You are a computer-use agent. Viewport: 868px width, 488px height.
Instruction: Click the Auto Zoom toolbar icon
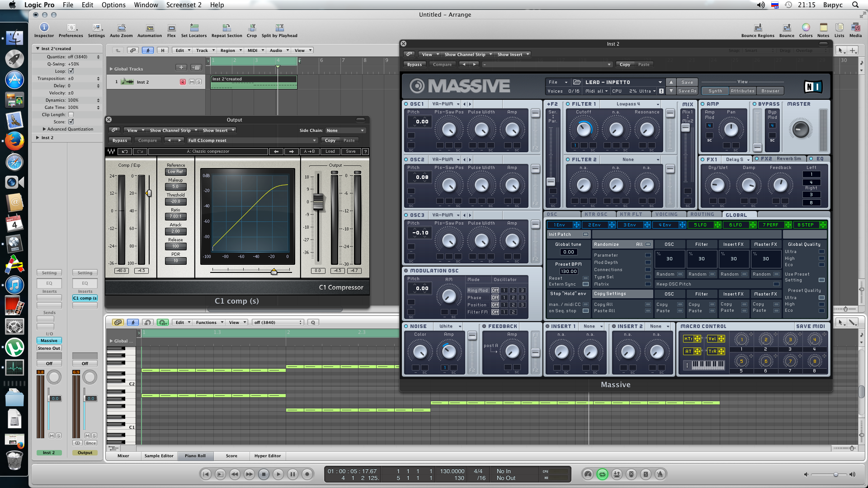pyautogui.click(x=121, y=28)
